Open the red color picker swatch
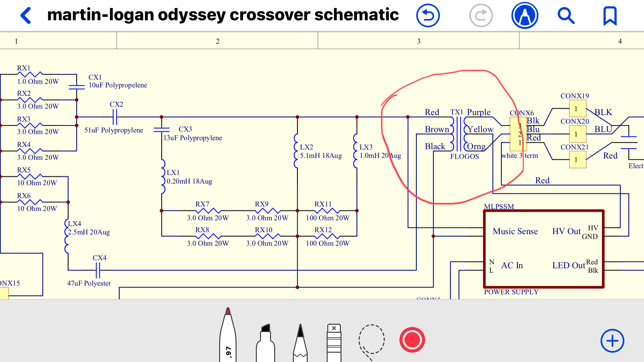Image resolution: width=644 pixels, height=362 pixels. coord(412,340)
